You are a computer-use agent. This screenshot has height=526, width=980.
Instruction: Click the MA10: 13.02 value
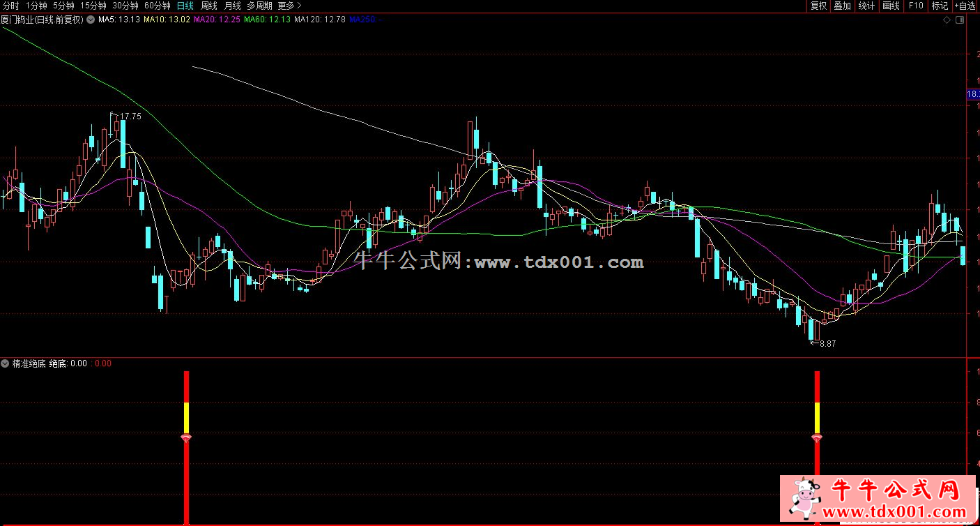(167, 20)
